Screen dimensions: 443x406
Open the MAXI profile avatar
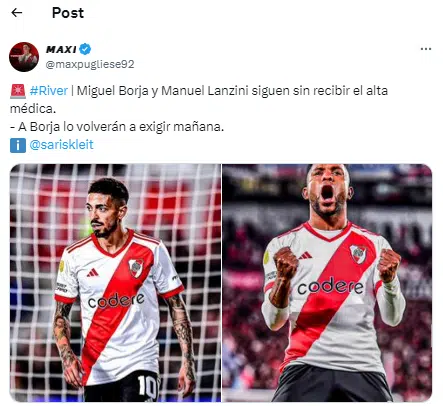click(x=24, y=57)
